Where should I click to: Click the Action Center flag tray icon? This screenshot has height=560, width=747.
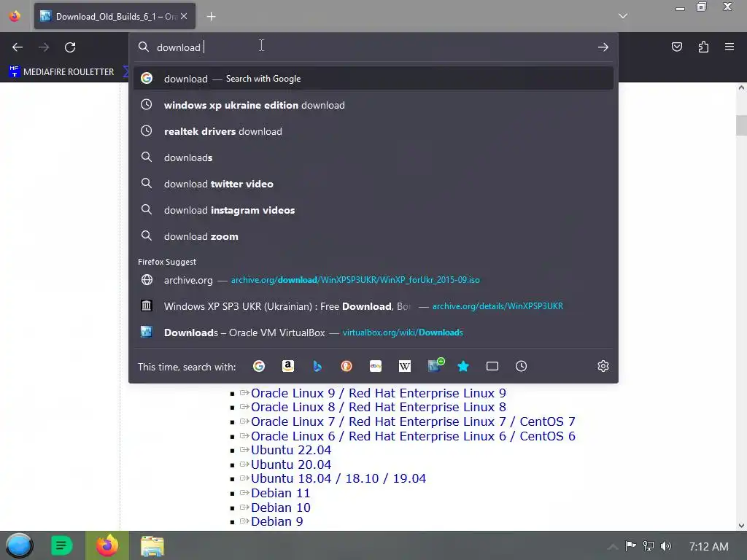coord(630,546)
